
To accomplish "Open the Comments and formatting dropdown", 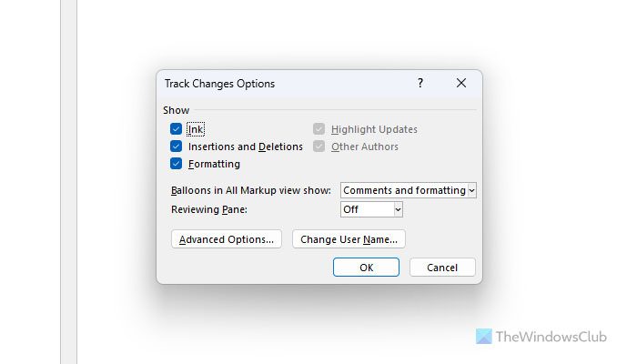I will [x=409, y=190].
